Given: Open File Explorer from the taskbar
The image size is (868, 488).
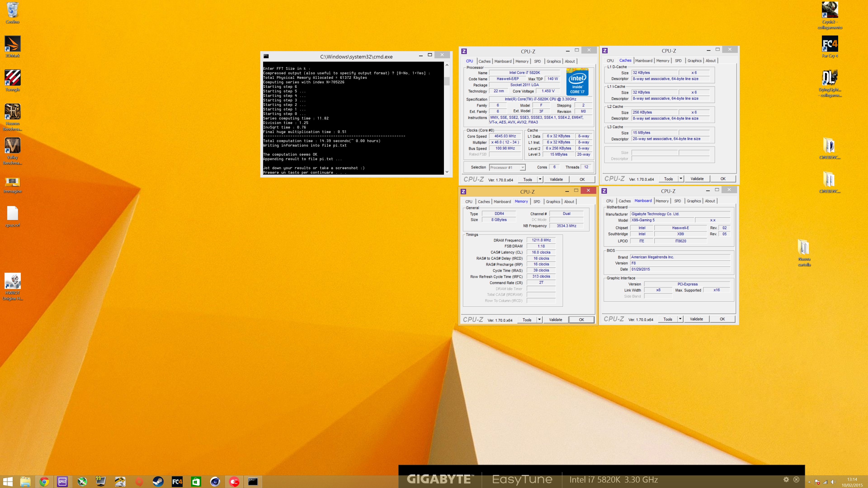Looking at the screenshot, I should coord(25,482).
